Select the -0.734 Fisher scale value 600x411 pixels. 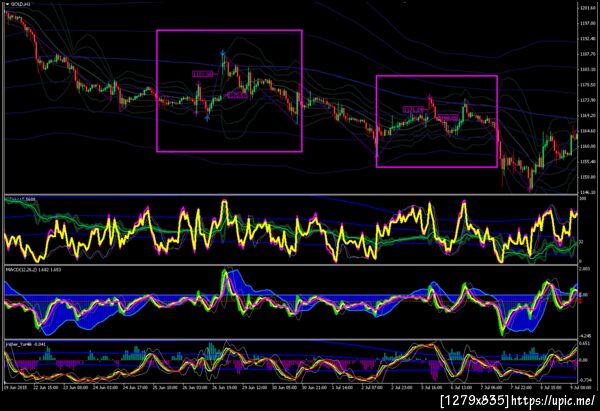[584, 380]
